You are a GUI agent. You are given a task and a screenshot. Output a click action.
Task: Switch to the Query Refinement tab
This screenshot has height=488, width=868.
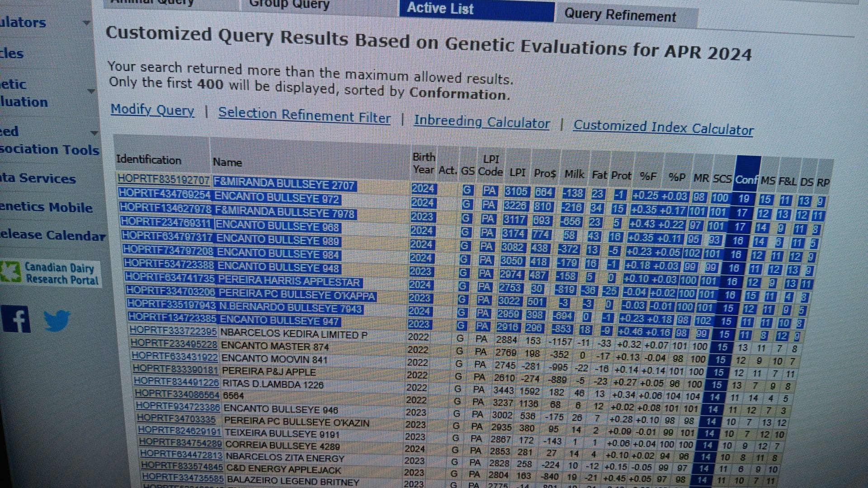620,16
